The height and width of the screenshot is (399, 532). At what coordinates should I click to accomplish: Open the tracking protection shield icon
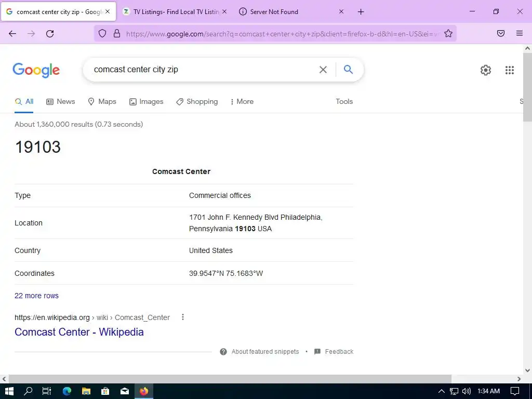(102, 34)
